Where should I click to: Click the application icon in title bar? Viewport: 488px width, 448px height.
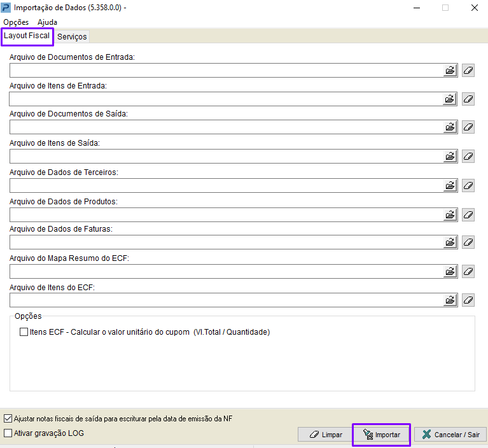6,8
